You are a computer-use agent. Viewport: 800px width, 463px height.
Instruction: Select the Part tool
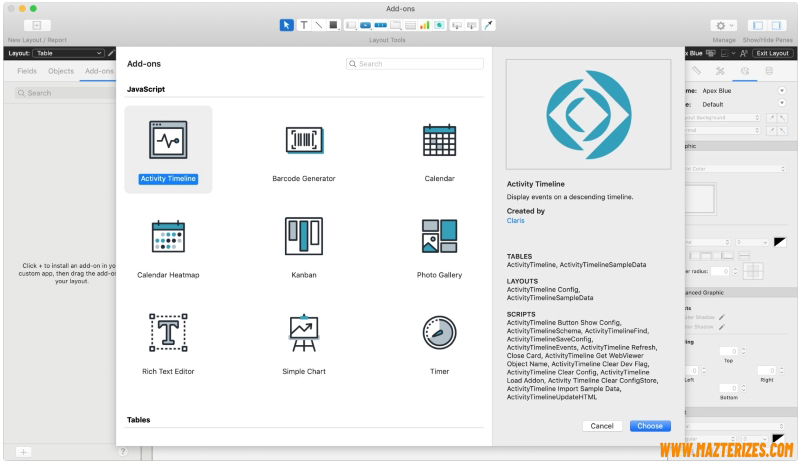[x=472, y=25]
